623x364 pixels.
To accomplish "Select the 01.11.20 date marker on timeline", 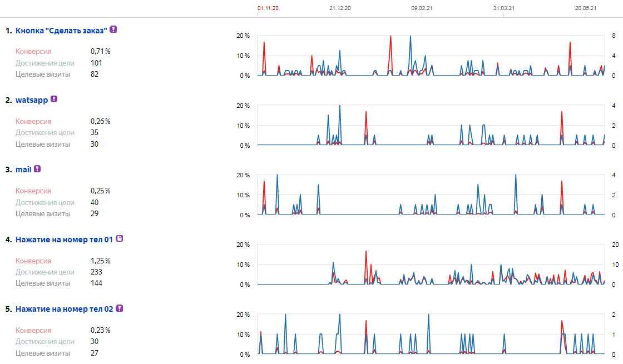I will 268,8.
